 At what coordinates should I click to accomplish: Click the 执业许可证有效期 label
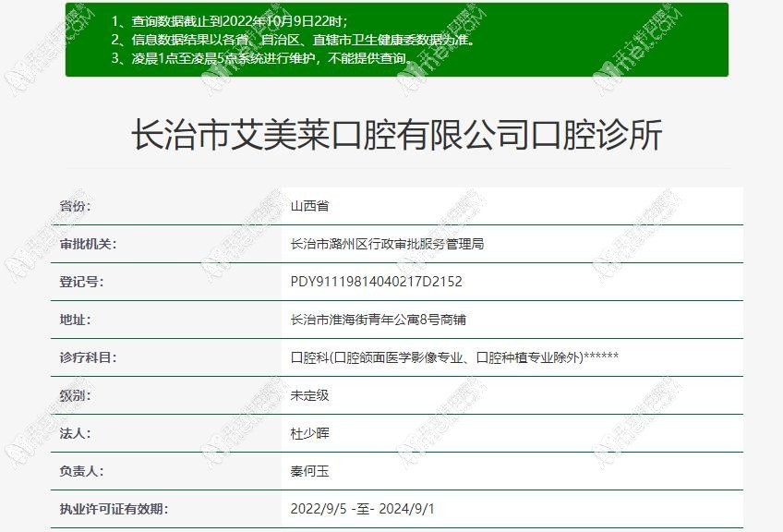[x=114, y=509]
